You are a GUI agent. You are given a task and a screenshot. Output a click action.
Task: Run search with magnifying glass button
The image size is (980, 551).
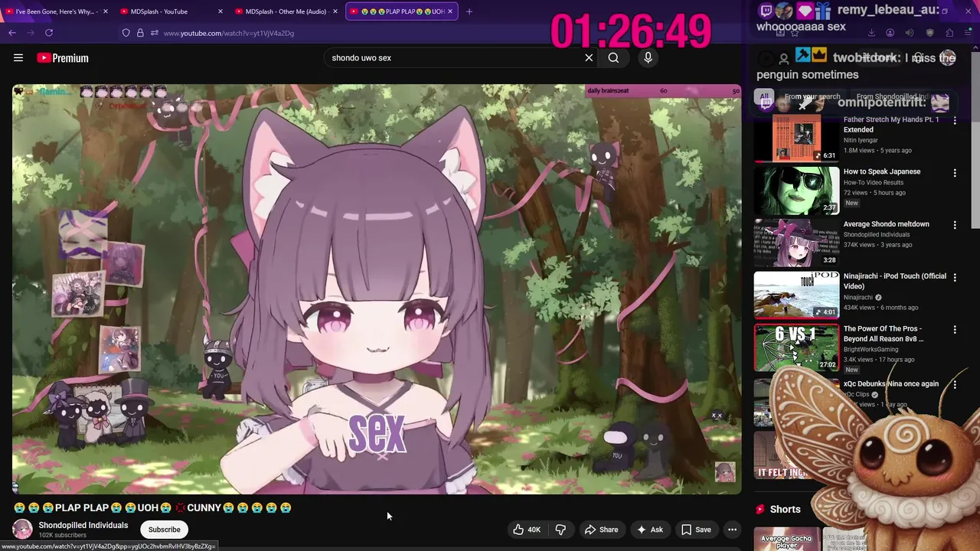coord(613,57)
